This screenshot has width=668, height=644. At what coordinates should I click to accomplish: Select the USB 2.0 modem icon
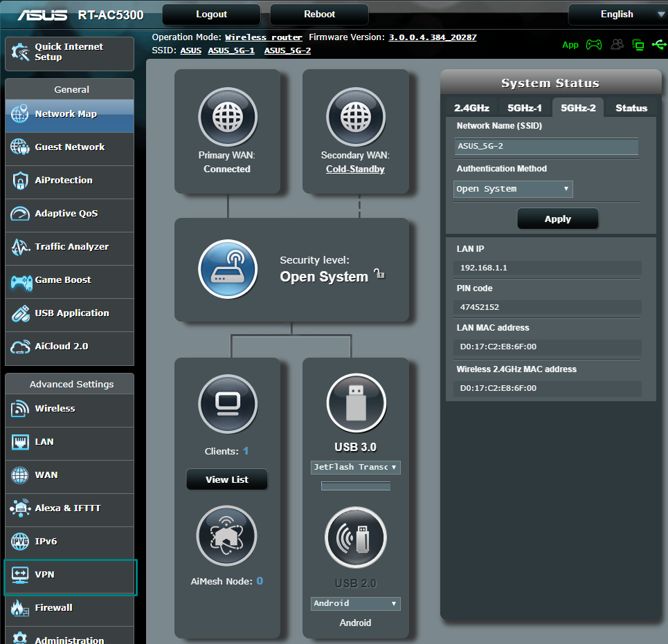356,537
